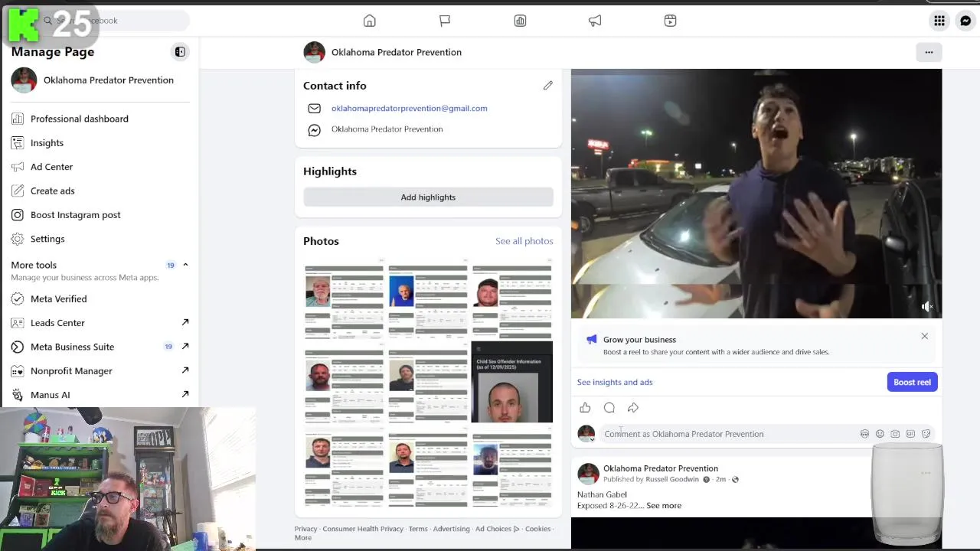
Task: Open page options three-dot menu
Action: click(x=929, y=52)
